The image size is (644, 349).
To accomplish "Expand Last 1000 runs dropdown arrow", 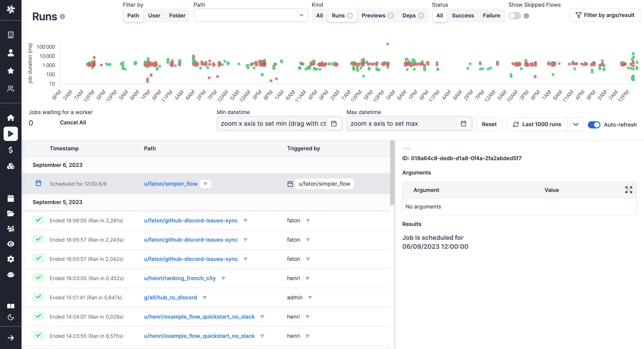I will point(575,124).
